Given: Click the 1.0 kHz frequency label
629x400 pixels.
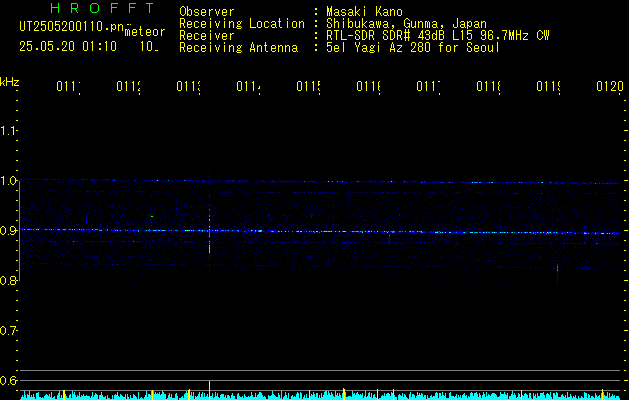Looking at the screenshot, I should click(x=8, y=181).
